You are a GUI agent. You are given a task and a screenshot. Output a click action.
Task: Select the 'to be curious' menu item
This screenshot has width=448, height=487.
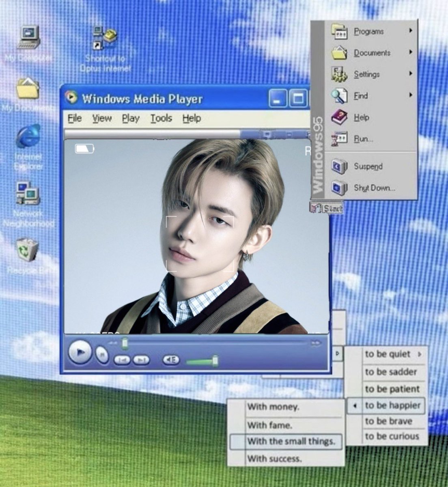pyautogui.click(x=392, y=437)
